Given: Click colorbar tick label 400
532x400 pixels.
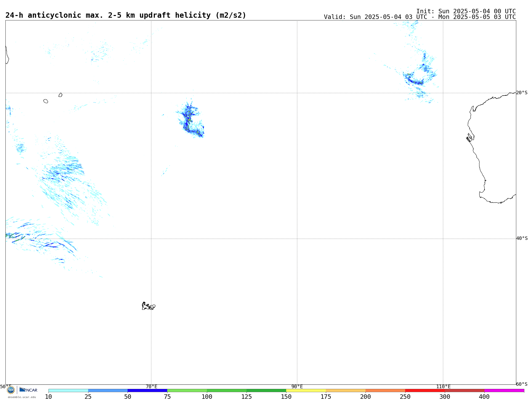Looking at the screenshot, I should point(484,397).
